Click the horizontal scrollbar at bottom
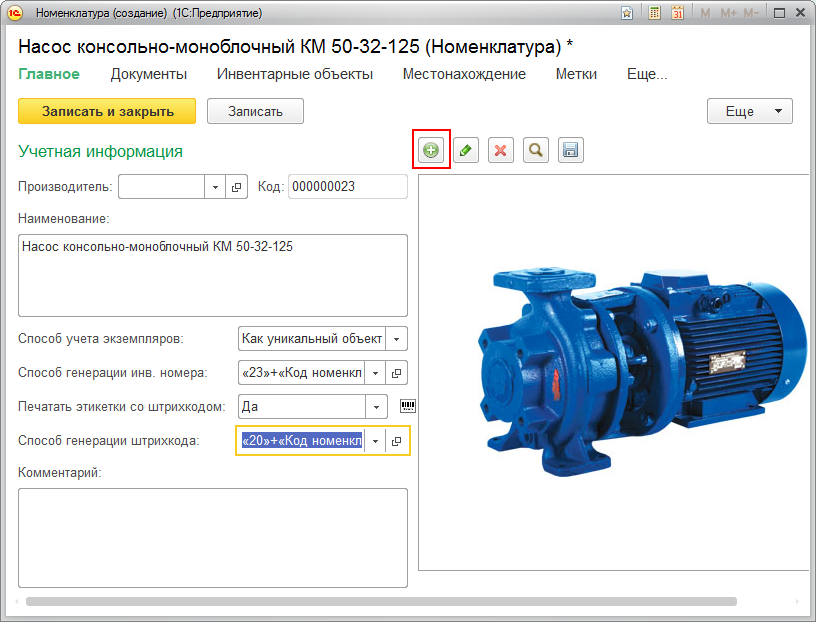Screen dimensions: 816x622 pos(381,601)
